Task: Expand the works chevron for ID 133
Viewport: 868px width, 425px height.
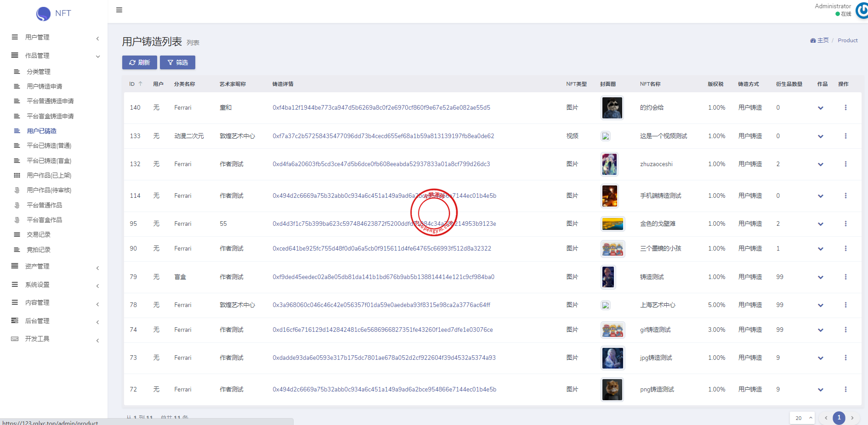Action: (x=820, y=136)
